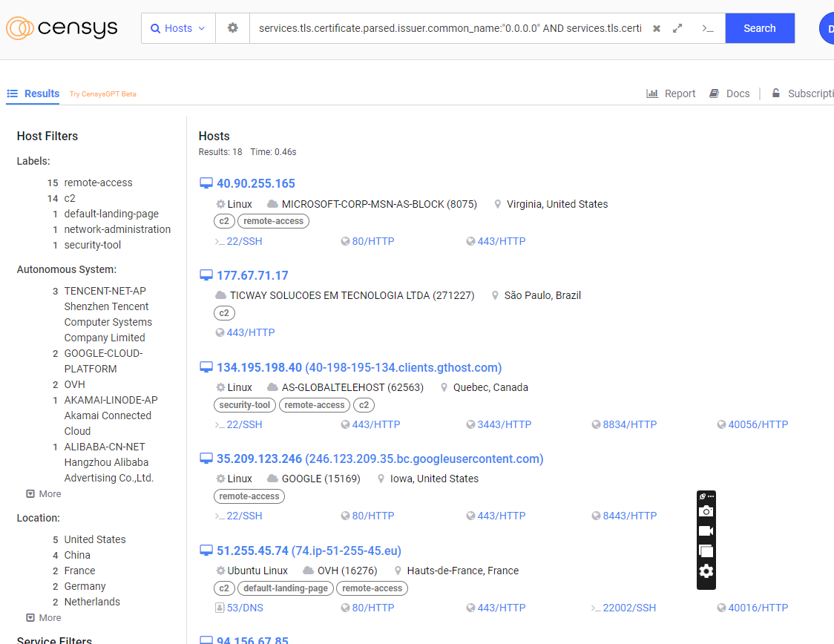Click stacked windows icon in floating toolbar

pyautogui.click(x=706, y=551)
